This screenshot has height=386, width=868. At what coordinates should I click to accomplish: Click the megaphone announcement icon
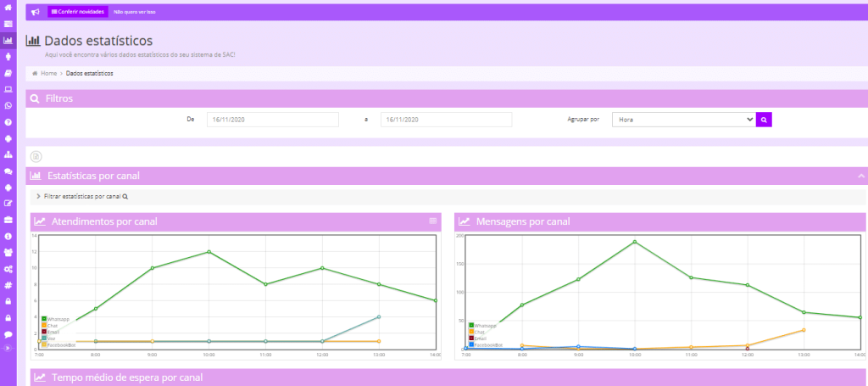36,12
